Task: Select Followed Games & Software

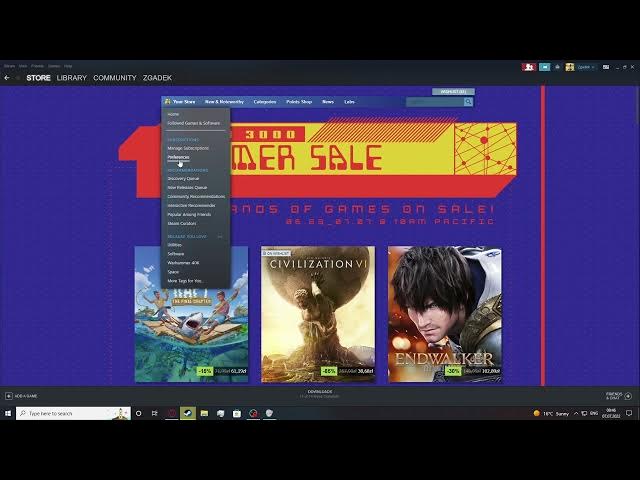Action: click(x=193, y=123)
